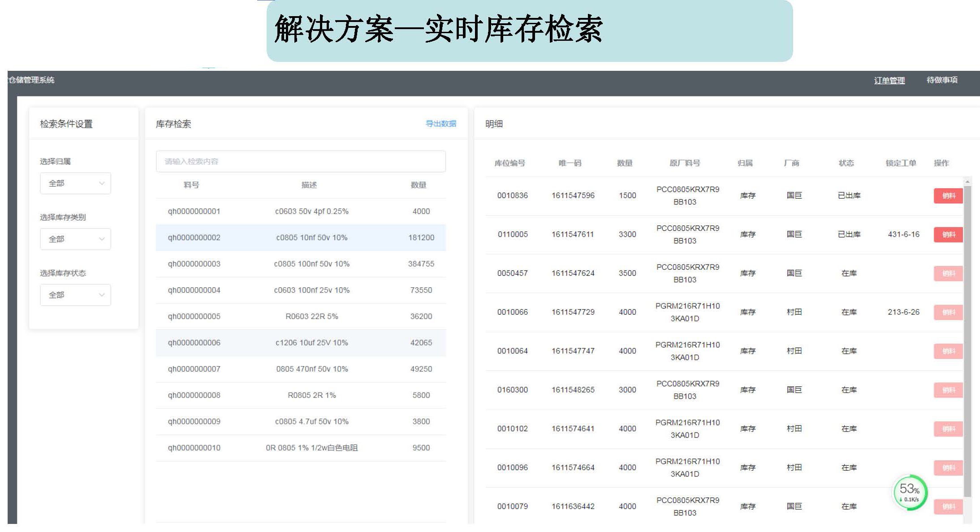Expand the 选择库存类别 dropdown
Image resolution: width=980 pixels, height=532 pixels.
point(75,239)
